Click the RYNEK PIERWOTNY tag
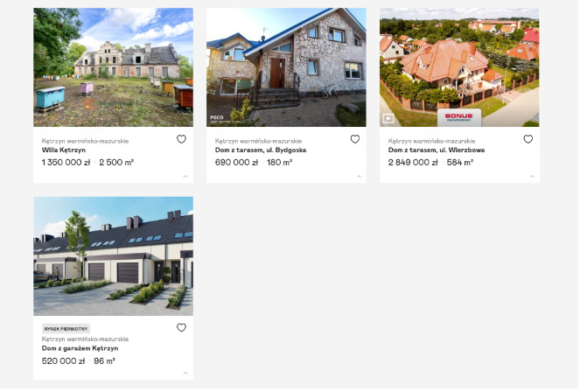Image resolution: width=580 pixels, height=392 pixels. click(66, 329)
